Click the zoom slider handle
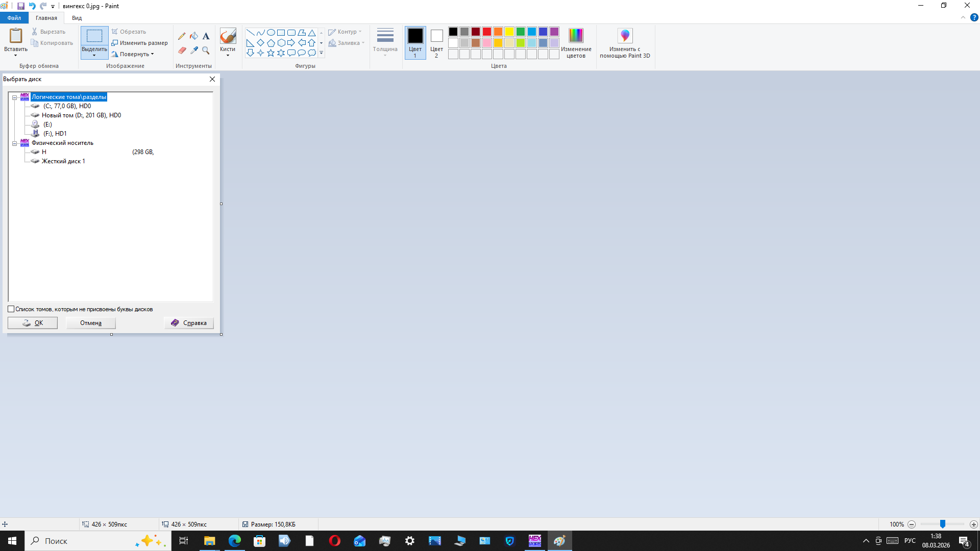 pos(943,524)
